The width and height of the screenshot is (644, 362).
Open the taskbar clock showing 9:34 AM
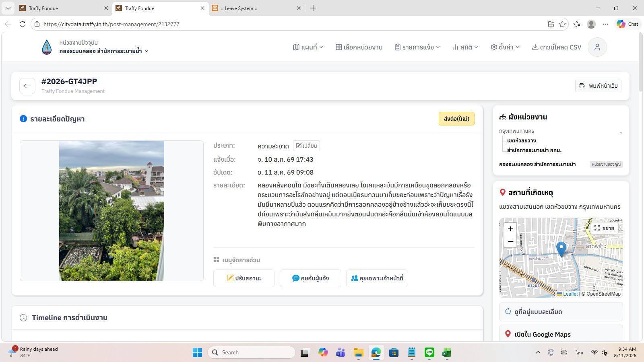625,352
